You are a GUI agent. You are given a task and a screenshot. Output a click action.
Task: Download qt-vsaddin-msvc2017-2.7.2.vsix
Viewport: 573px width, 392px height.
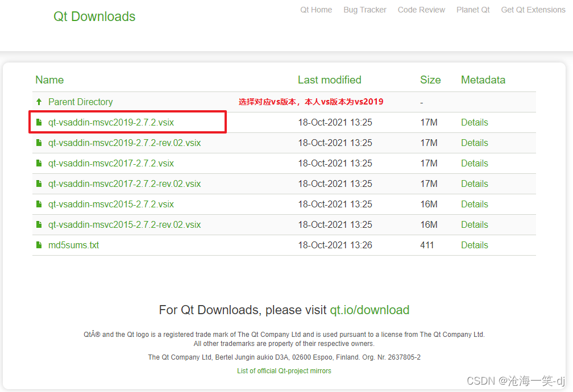[111, 163]
